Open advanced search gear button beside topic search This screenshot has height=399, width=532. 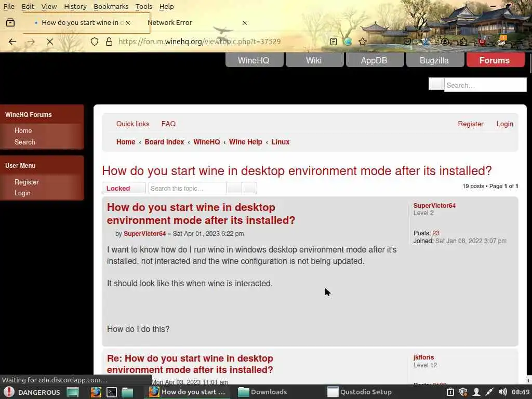[x=249, y=188]
